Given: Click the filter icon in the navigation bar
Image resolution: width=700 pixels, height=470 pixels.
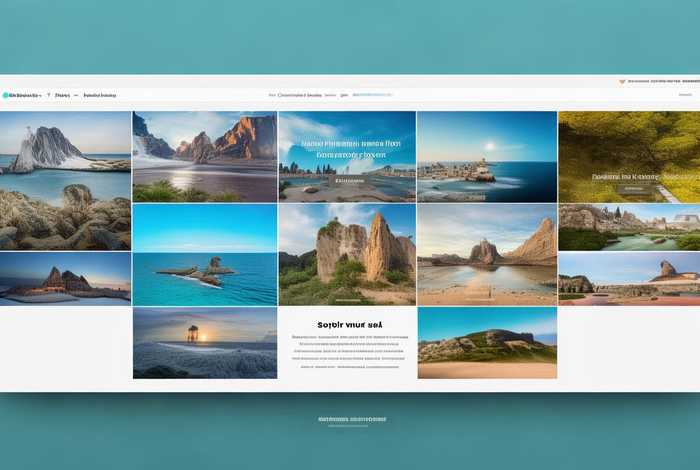Looking at the screenshot, I should (x=48, y=95).
